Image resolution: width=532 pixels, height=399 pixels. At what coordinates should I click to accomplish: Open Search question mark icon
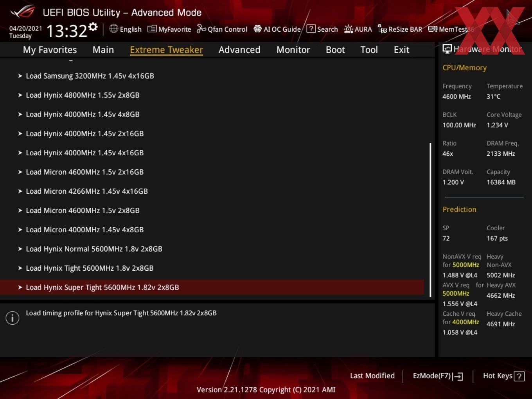(x=311, y=29)
